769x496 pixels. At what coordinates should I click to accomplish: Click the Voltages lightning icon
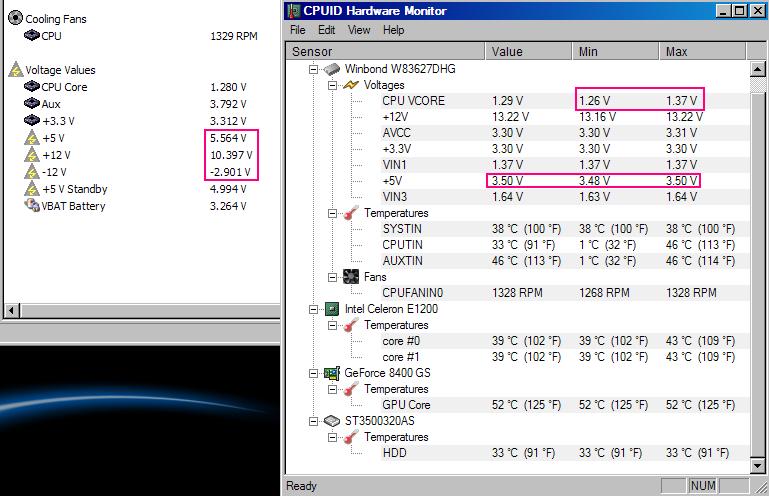tap(351, 85)
